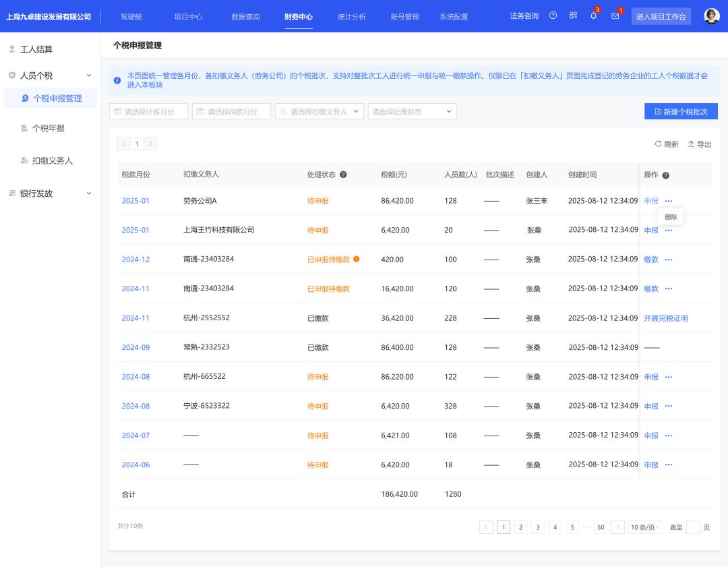Click 开具完税证明 link for 杭州-2552552
Image resolution: width=728 pixels, height=567 pixels.
(665, 318)
